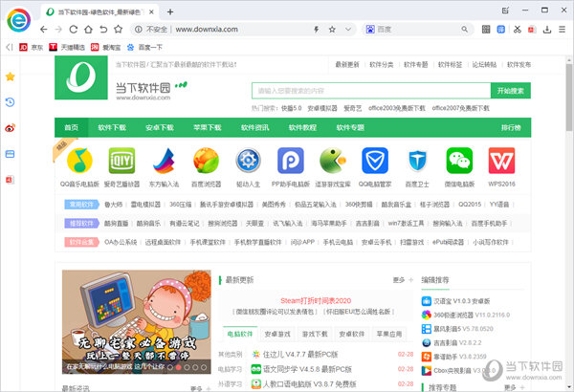Open the 安卓下载 navigation item

(160, 127)
